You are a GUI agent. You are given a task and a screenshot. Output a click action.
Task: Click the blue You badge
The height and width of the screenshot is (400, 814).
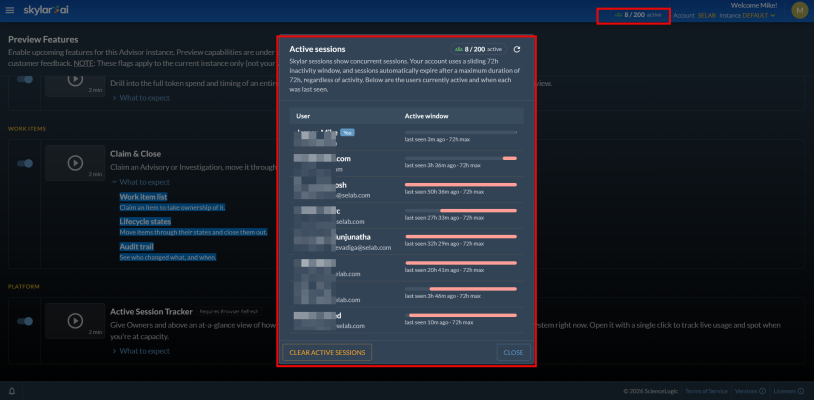(347, 133)
